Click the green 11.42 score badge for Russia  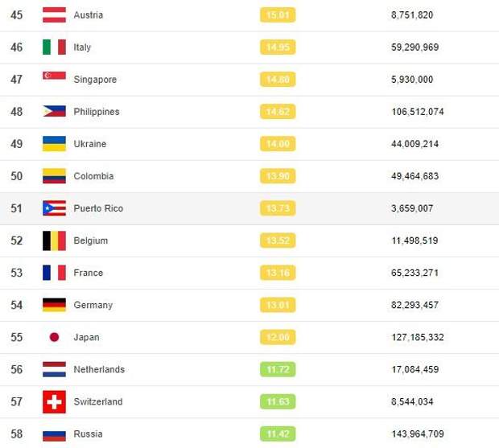tap(278, 434)
